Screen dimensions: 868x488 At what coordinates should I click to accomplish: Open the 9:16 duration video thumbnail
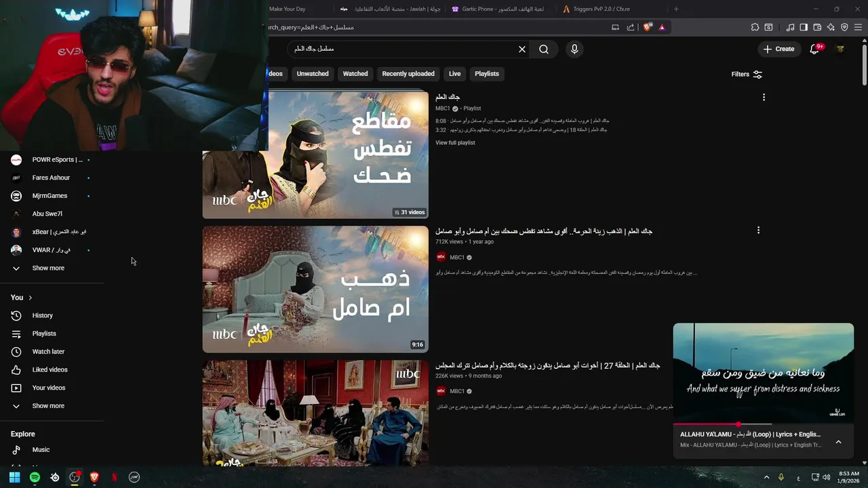[315, 289]
